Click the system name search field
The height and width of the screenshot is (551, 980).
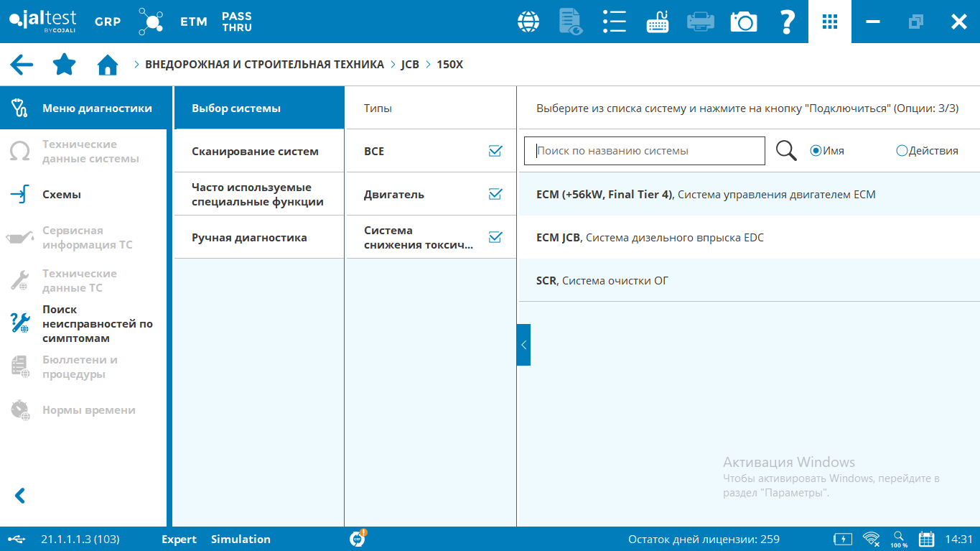pyautogui.click(x=645, y=151)
